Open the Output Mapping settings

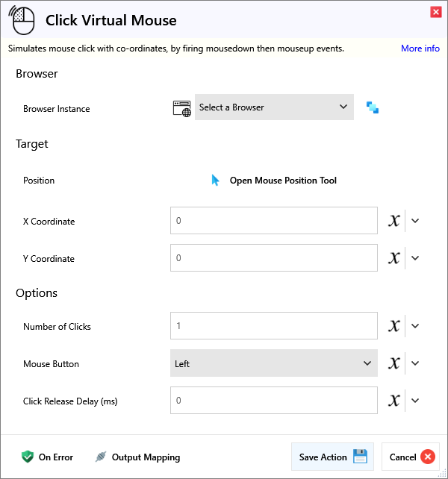(137, 457)
